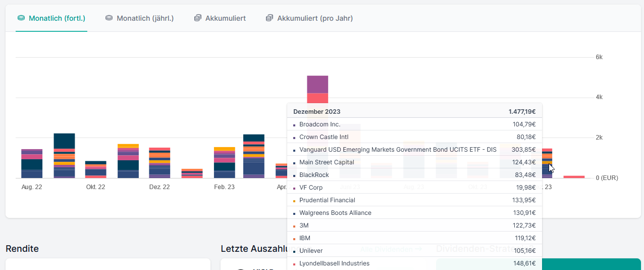
Task: Click the small red bar at far right
Action: pyautogui.click(x=574, y=177)
